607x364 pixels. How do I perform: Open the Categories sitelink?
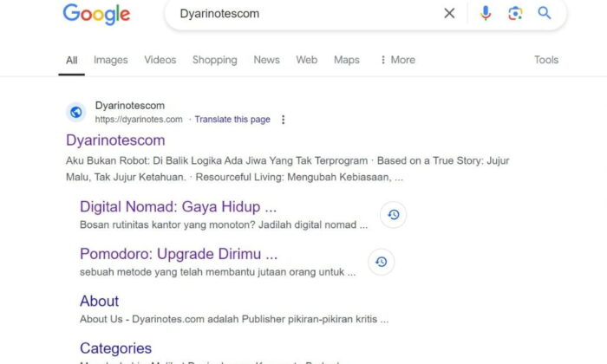pos(115,348)
